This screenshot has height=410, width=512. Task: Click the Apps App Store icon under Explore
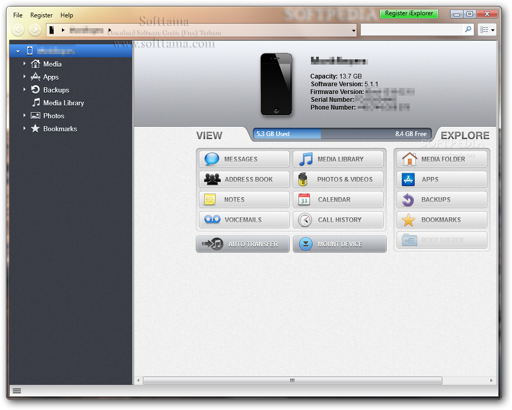(408, 179)
